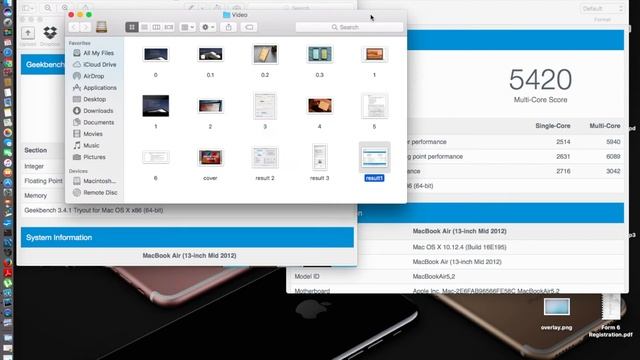Open Documents in Finder sidebar
This screenshot has height=360, width=640.
[94, 122]
